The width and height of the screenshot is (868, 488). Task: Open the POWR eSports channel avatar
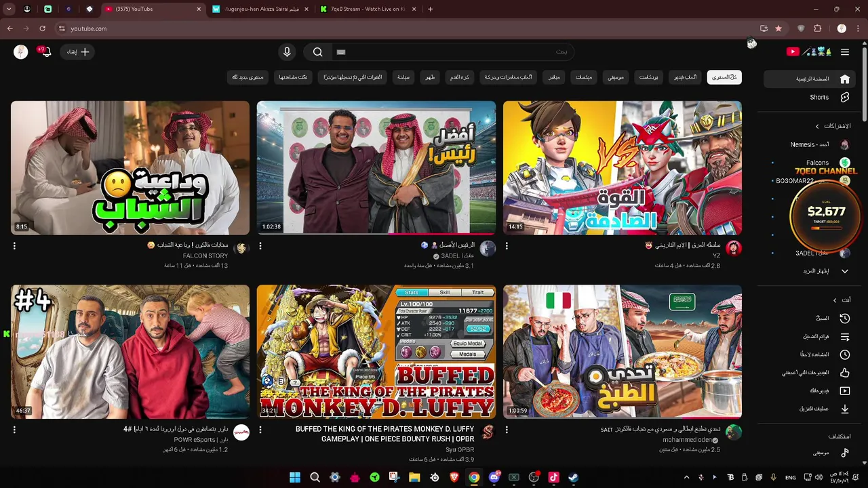coord(241,432)
